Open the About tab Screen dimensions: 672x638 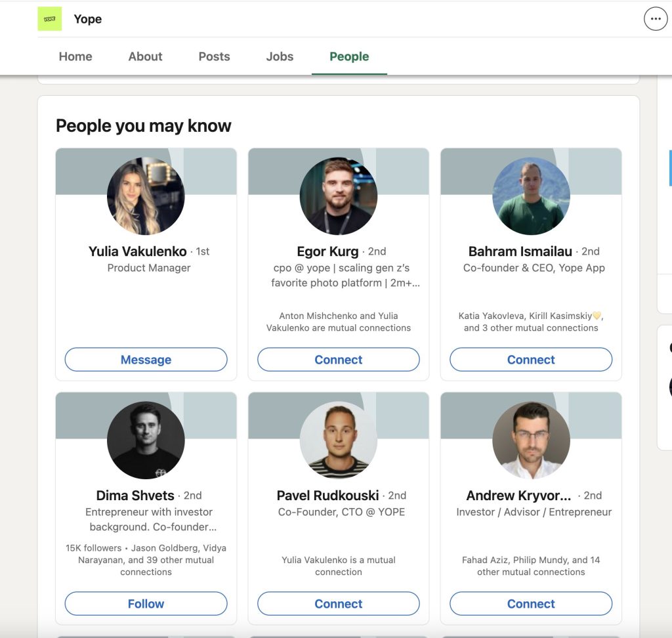[145, 56]
